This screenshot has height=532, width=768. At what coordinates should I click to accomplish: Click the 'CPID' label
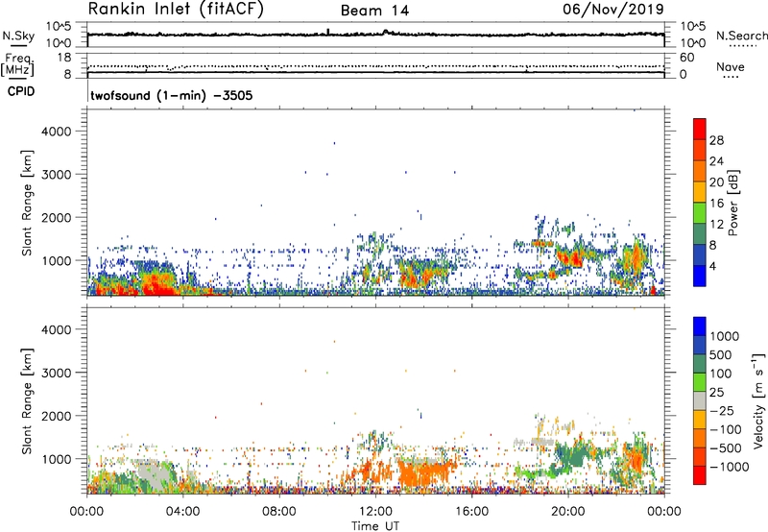pyautogui.click(x=21, y=91)
